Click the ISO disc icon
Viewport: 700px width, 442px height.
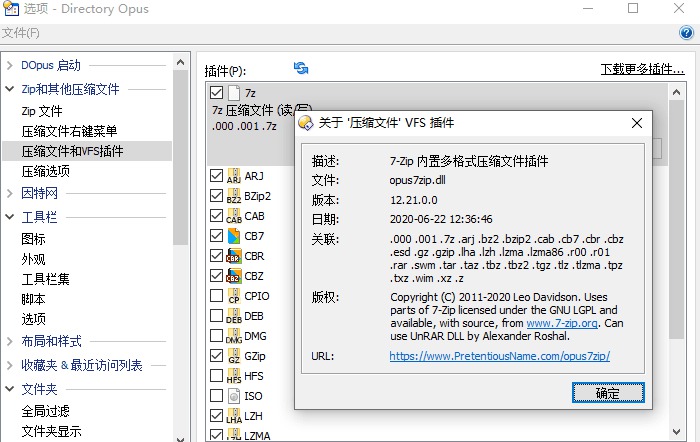coord(234,396)
